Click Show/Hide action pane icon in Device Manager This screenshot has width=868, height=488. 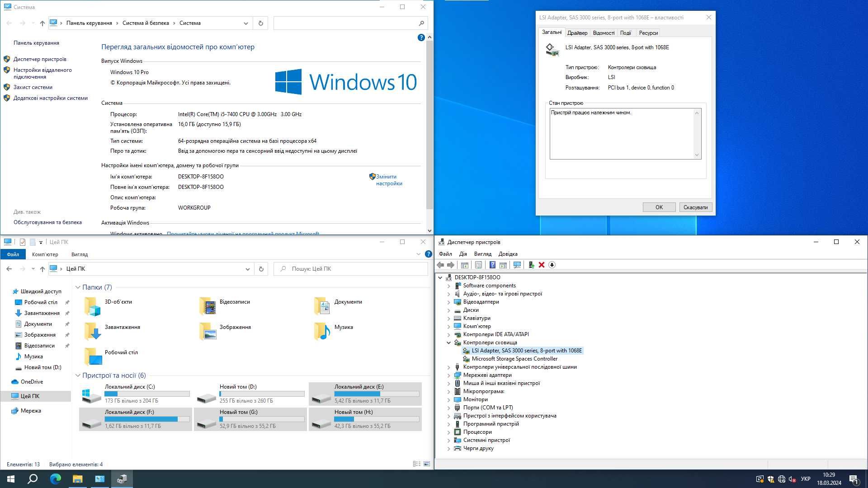[x=503, y=265]
